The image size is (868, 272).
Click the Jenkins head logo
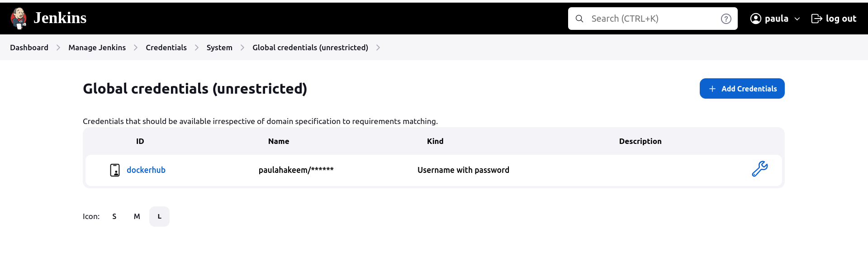click(19, 18)
